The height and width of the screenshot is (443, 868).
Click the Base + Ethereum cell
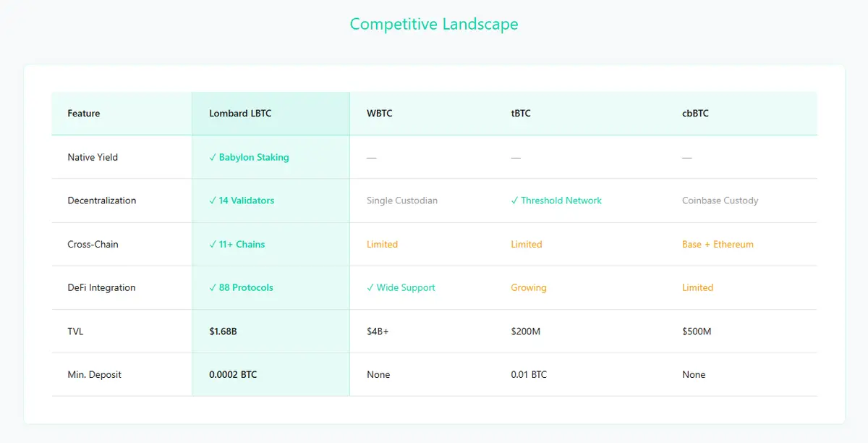[x=718, y=244]
